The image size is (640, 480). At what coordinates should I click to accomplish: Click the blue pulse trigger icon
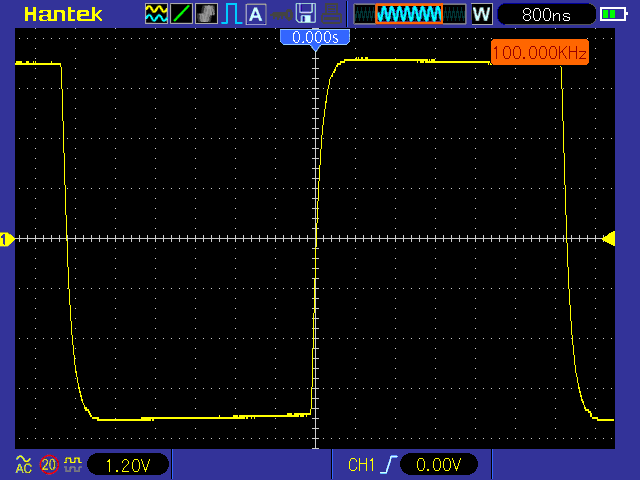tap(231, 13)
